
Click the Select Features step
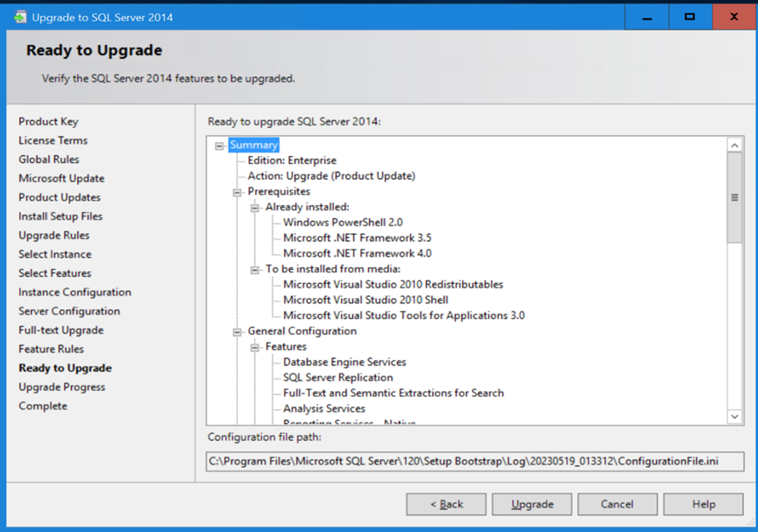54,273
